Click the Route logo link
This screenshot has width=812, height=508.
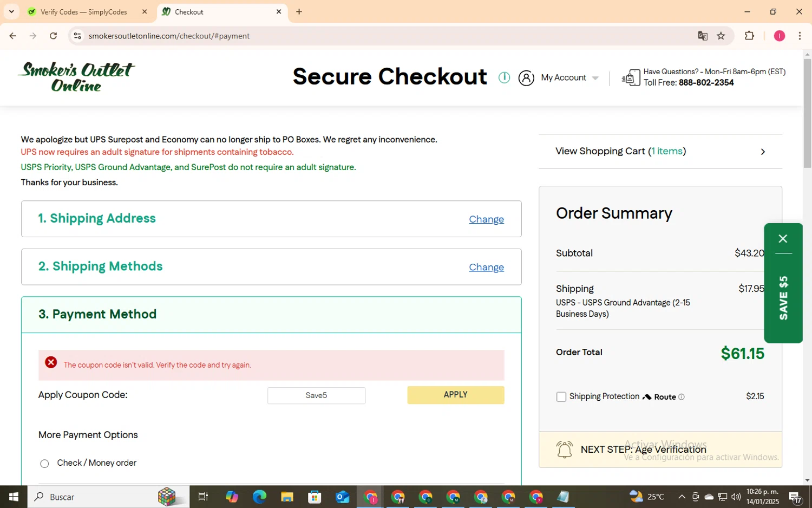click(x=659, y=397)
